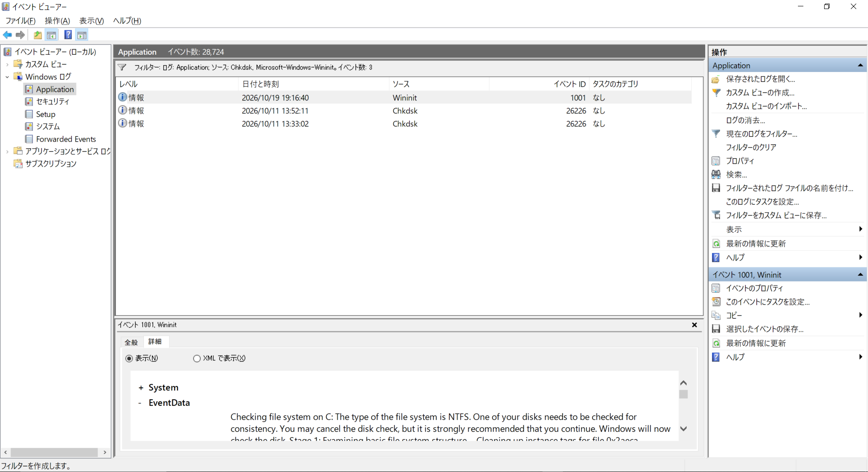The image size is (868, 472).
Task: Open the コピー submenu arrow
Action: click(x=861, y=315)
